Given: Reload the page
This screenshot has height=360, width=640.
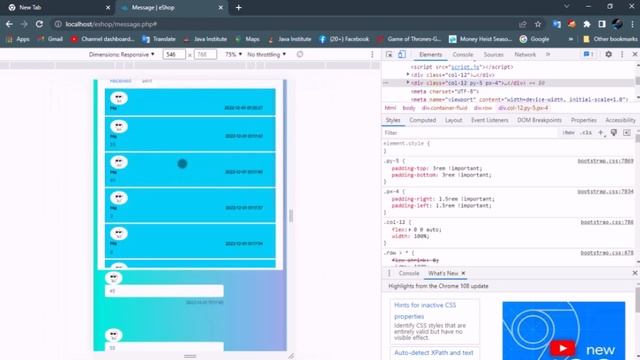Looking at the screenshot, I should tap(39, 24).
